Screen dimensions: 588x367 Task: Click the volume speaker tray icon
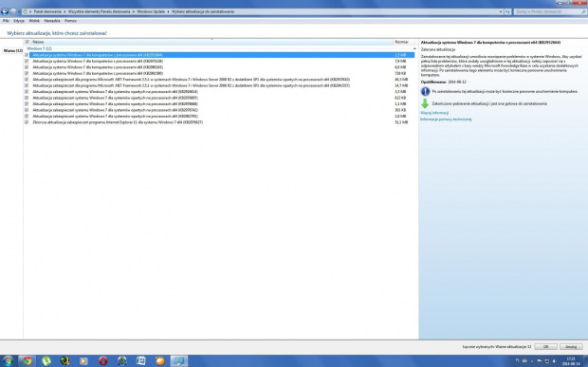[x=554, y=361]
